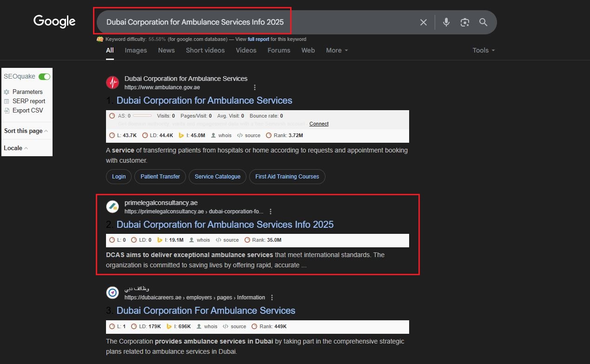Expand the Locale section

tap(16, 148)
